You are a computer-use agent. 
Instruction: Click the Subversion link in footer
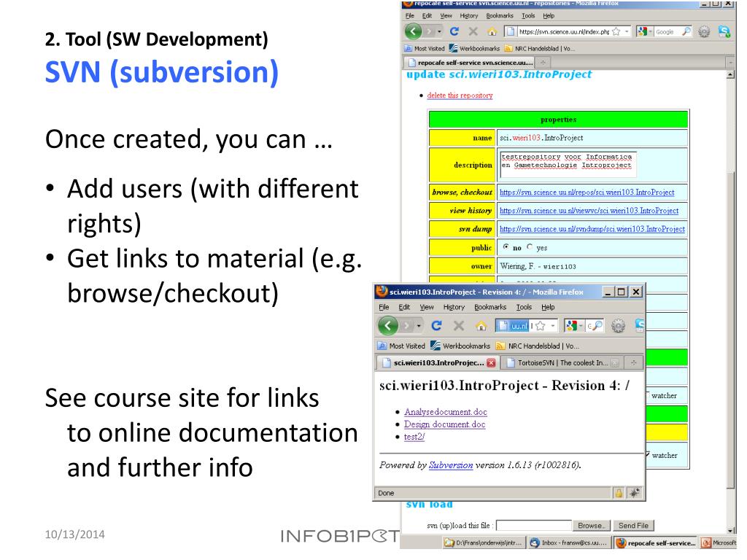(x=451, y=465)
